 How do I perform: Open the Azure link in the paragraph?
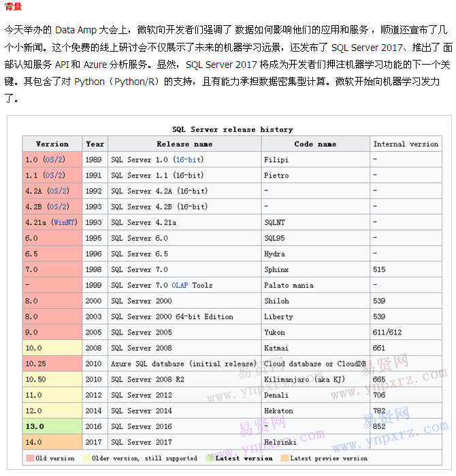point(95,65)
